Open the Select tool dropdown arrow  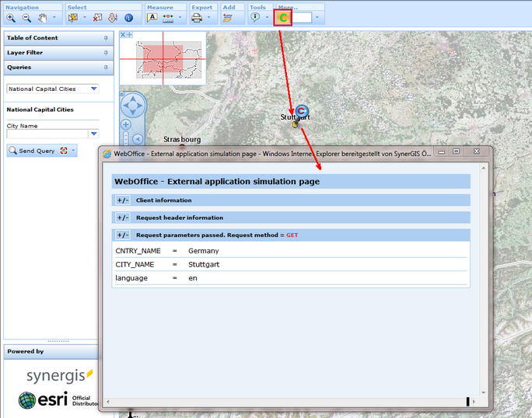(85, 17)
